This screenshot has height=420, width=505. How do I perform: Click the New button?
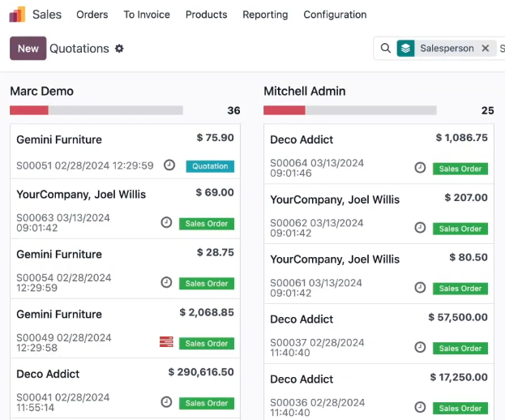(x=28, y=49)
